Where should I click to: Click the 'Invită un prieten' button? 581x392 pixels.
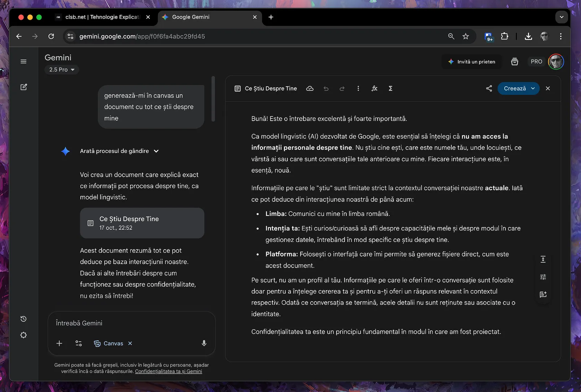point(471,62)
